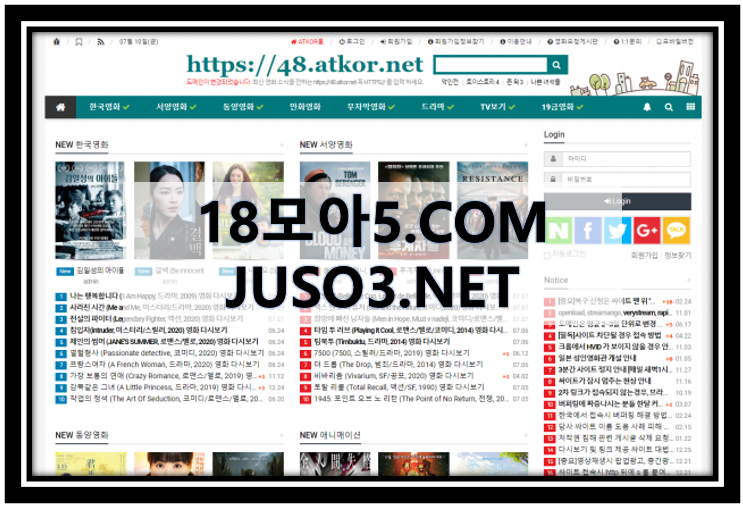
Task: Expand the 무자막영화 dropdown menu
Action: (371, 107)
